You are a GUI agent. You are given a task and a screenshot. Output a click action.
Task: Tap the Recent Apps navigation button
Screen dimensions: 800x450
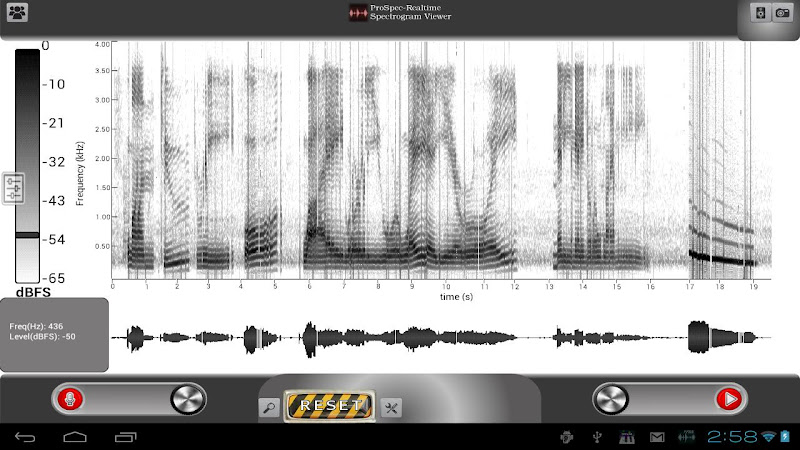pos(126,437)
